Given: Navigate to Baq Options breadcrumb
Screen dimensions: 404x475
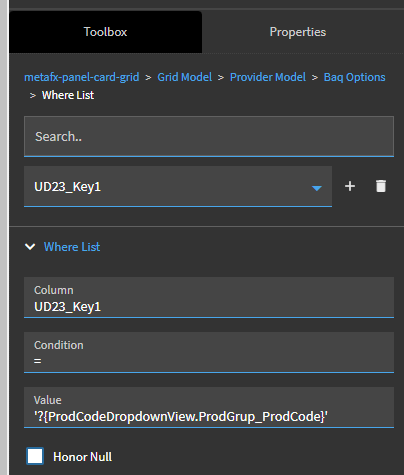Looking at the screenshot, I should click(x=354, y=77).
